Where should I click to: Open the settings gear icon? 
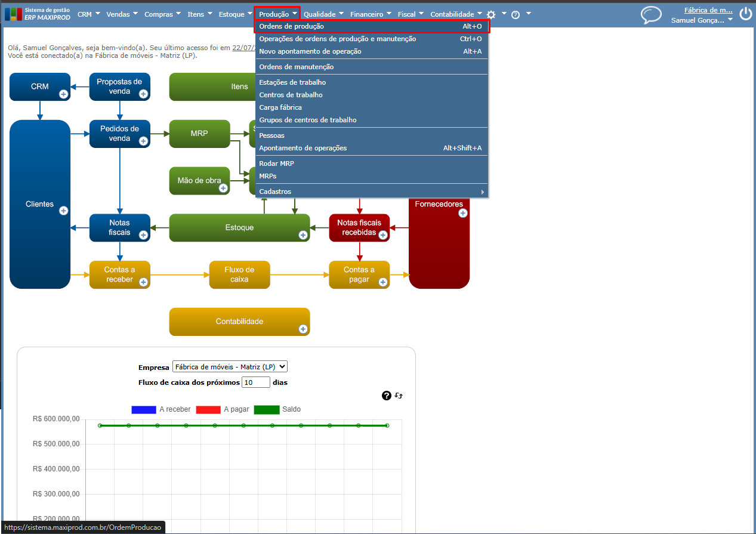pyautogui.click(x=491, y=15)
